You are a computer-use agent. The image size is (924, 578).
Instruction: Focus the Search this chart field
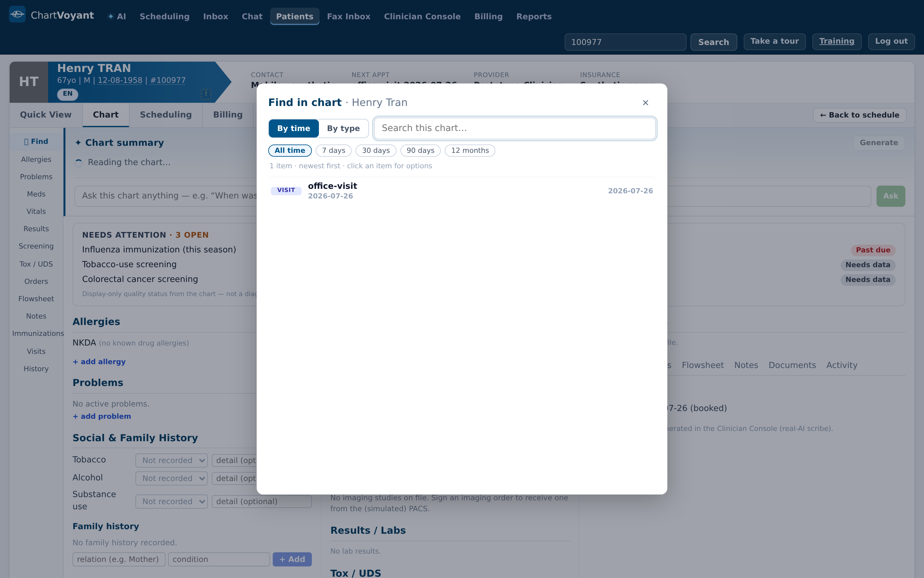pos(515,128)
